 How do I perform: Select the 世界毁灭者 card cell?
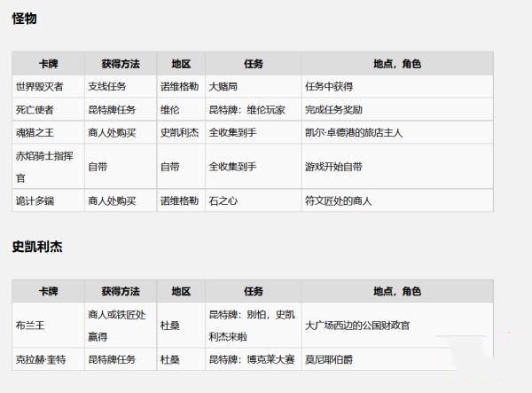(40, 87)
